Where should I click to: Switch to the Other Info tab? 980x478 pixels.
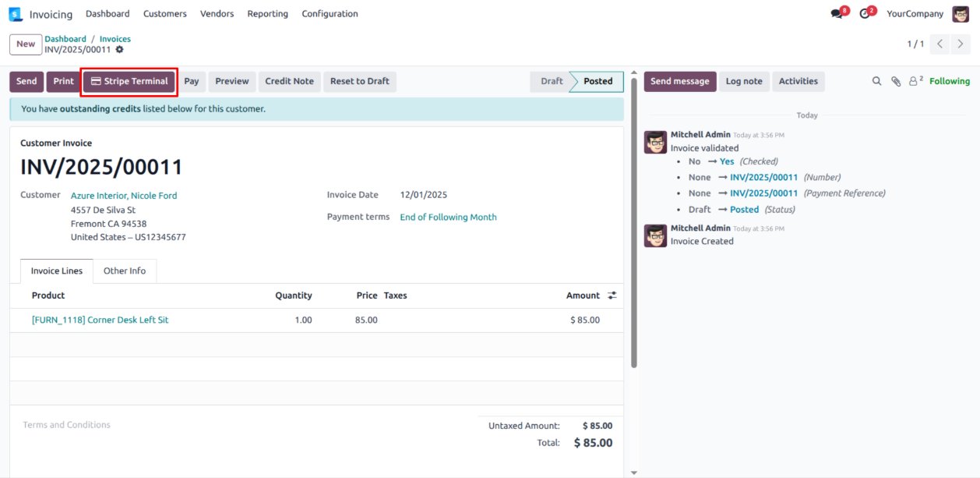tap(125, 271)
